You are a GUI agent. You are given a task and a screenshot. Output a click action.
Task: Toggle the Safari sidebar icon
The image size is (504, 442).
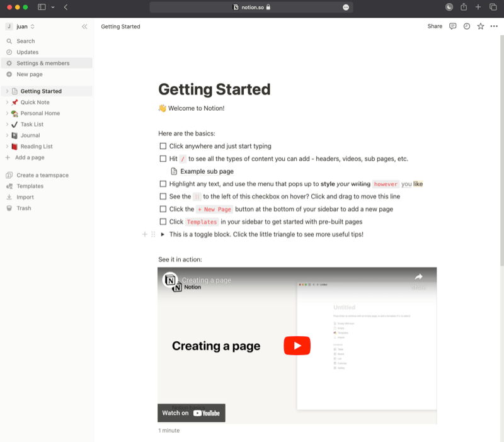click(x=42, y=7)
